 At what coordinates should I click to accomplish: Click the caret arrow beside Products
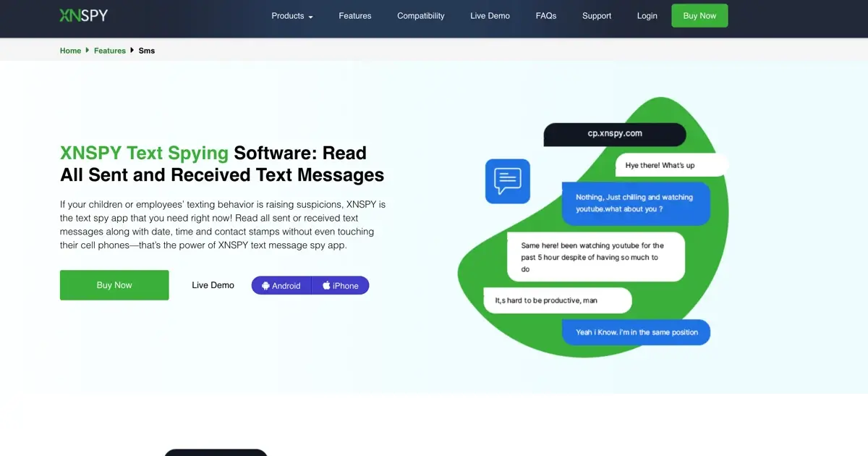pyautogui.click(x=310, y=17)
